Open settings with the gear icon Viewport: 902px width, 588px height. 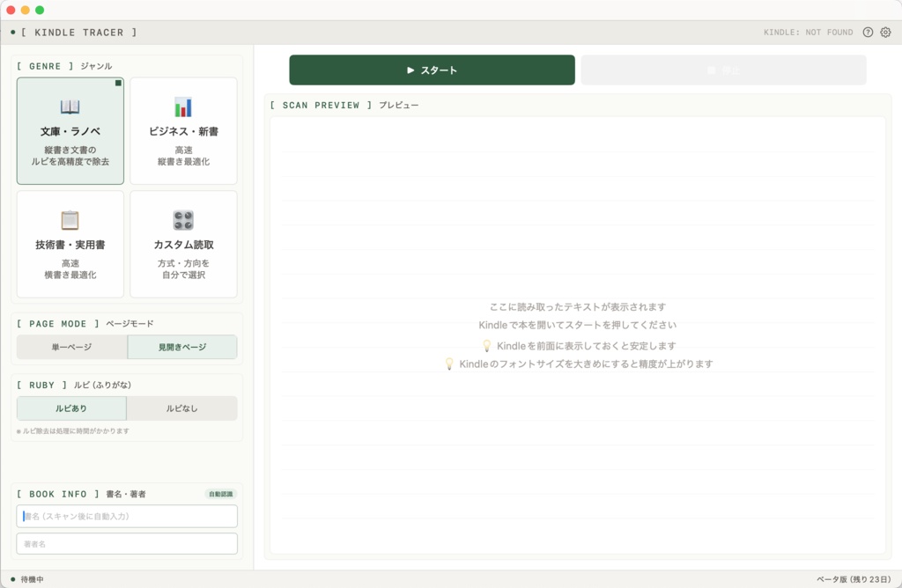(886, 33)
